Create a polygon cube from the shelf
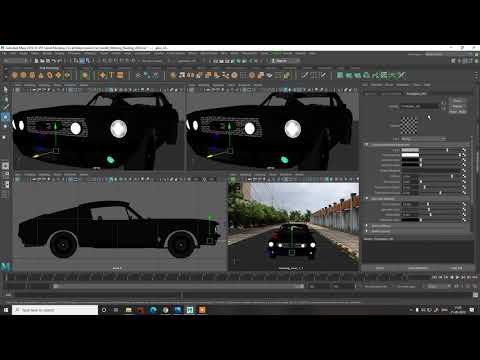480x360 pixels. pos(23,75)
